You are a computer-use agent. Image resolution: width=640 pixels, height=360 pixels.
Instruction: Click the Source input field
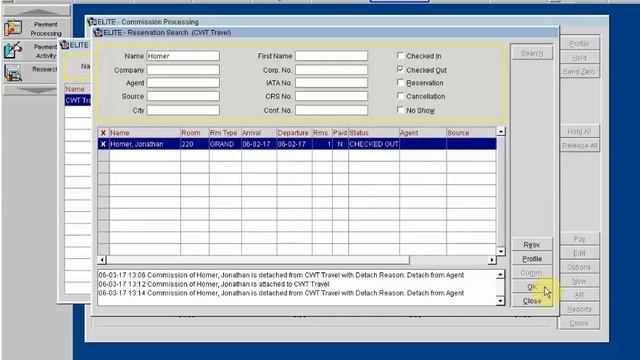coord(183,96)
